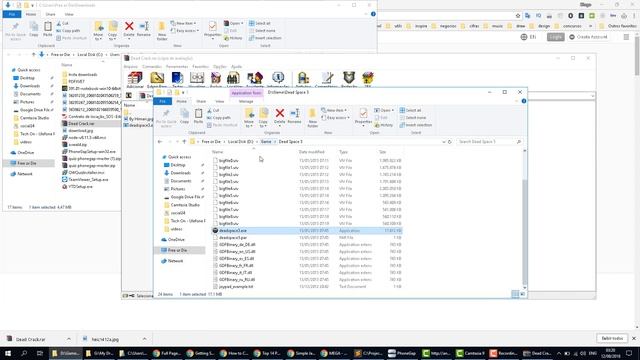The width and height of the screenshot is (640, 360).
Task: Click Select none in Dead Space 3 ribbon
Action: coord(413,118)
